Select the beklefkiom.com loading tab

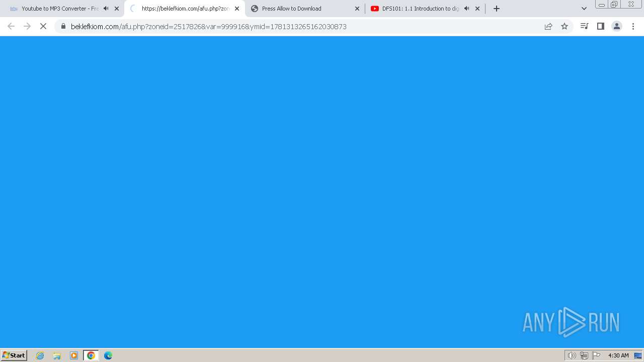180,9
